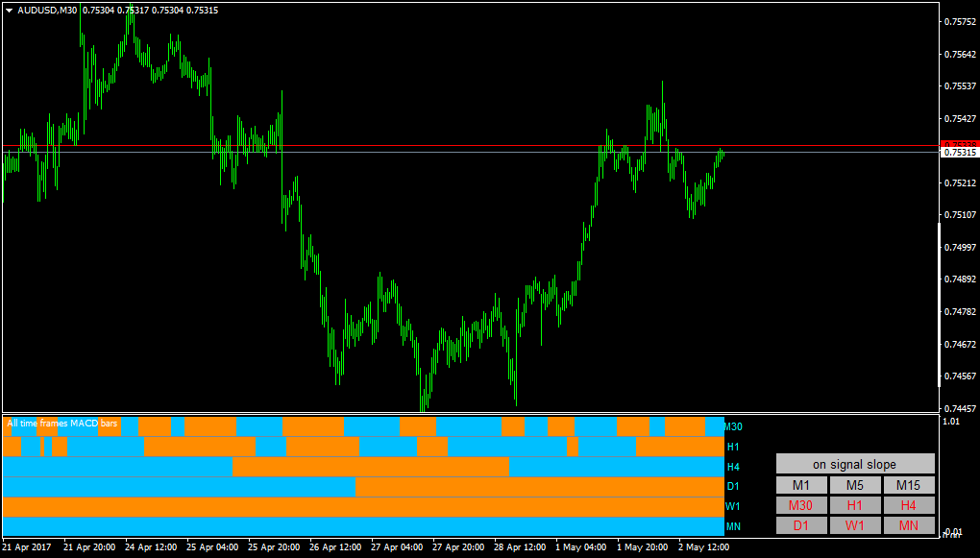Click the cyan H1 row label in indicator
This screenshot has width=980, height=558.
click(x=733, y=447)
